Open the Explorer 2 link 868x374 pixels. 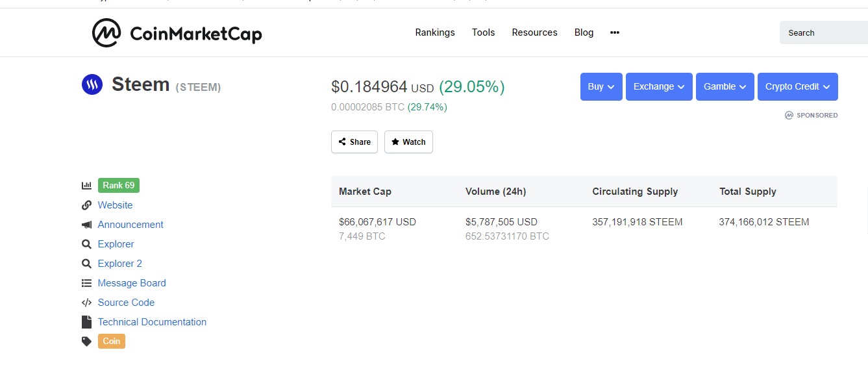119,264
